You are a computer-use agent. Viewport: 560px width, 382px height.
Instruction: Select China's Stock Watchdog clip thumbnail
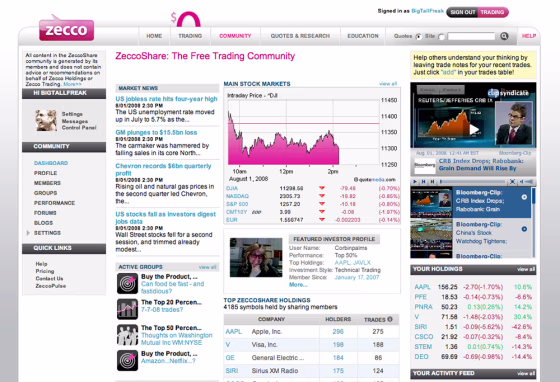431,234
